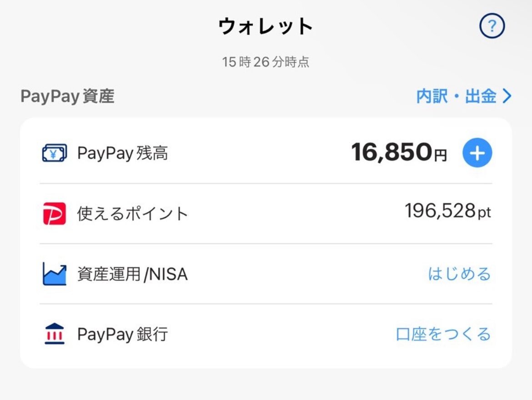This screenshot has width=532, height=400.
Task: Open the 使えるポイント row
Action: click(266, 214)
